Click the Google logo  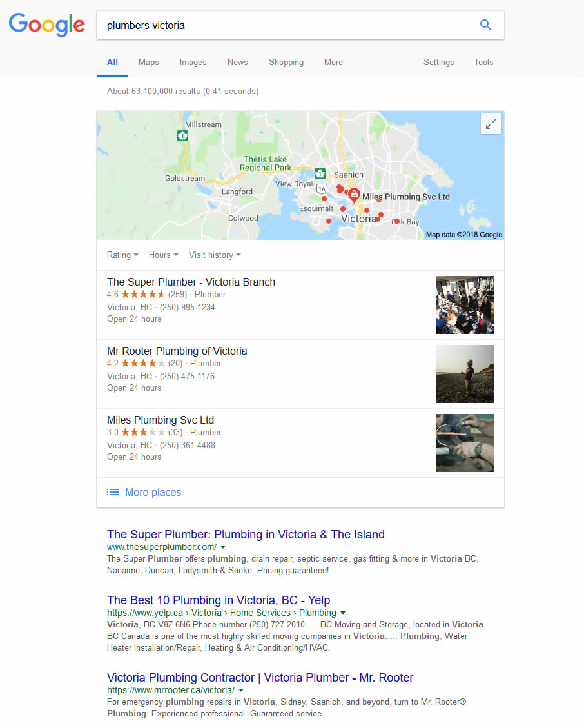pyautogui.click(x=47, y=25)
